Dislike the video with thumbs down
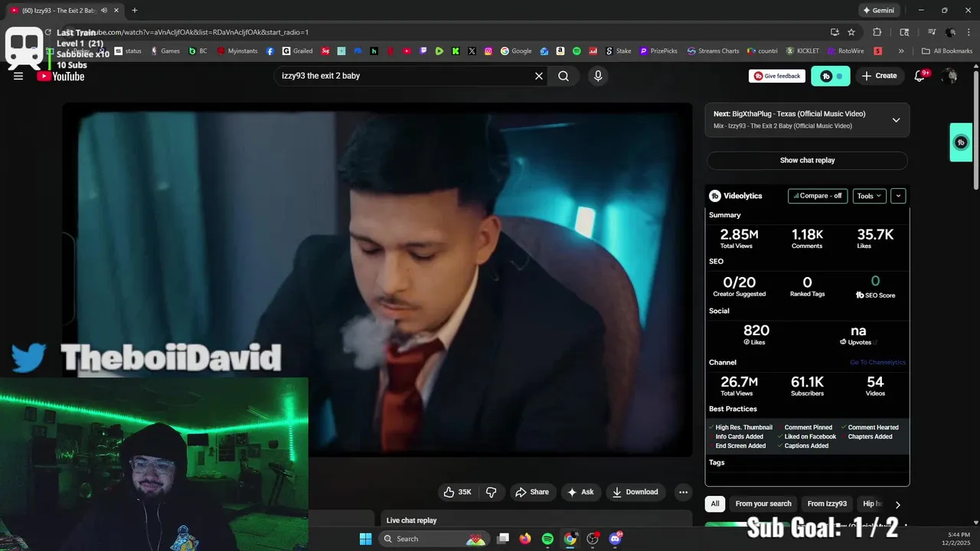980x551 pixels. (492, 492)
